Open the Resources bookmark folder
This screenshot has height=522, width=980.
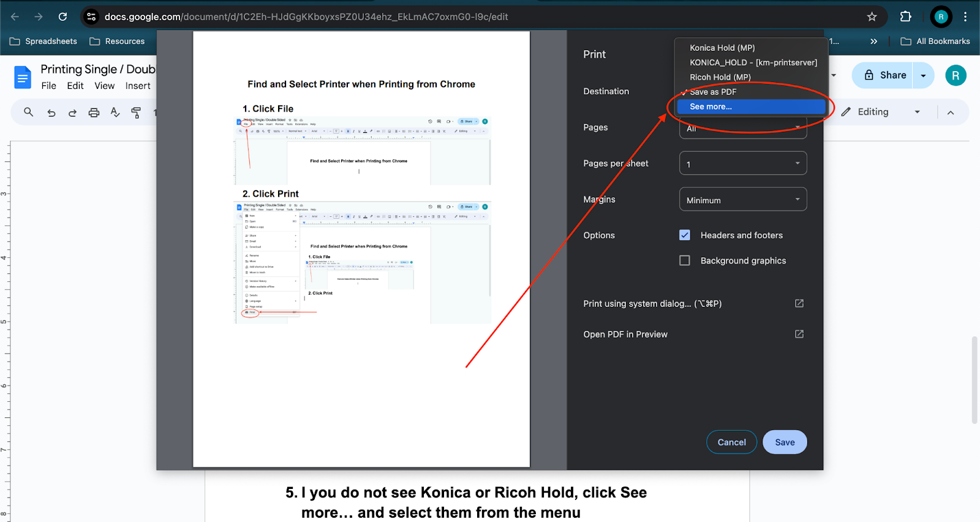[117, 41]
